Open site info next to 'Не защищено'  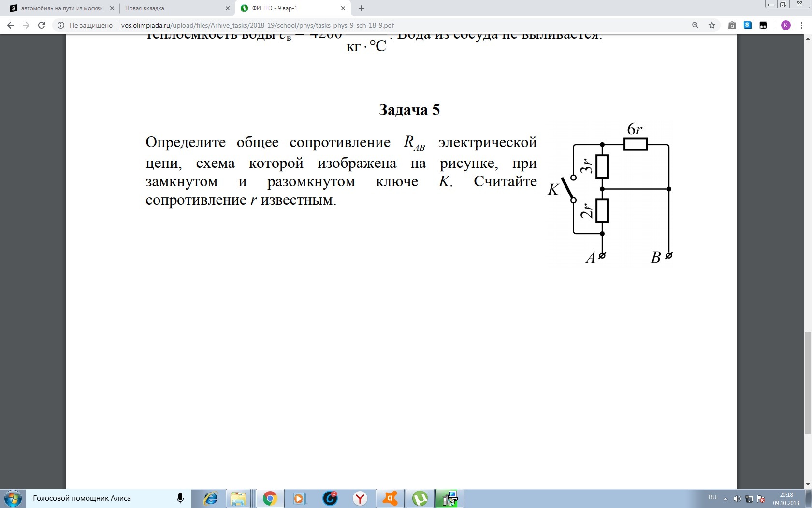point(61,25)
